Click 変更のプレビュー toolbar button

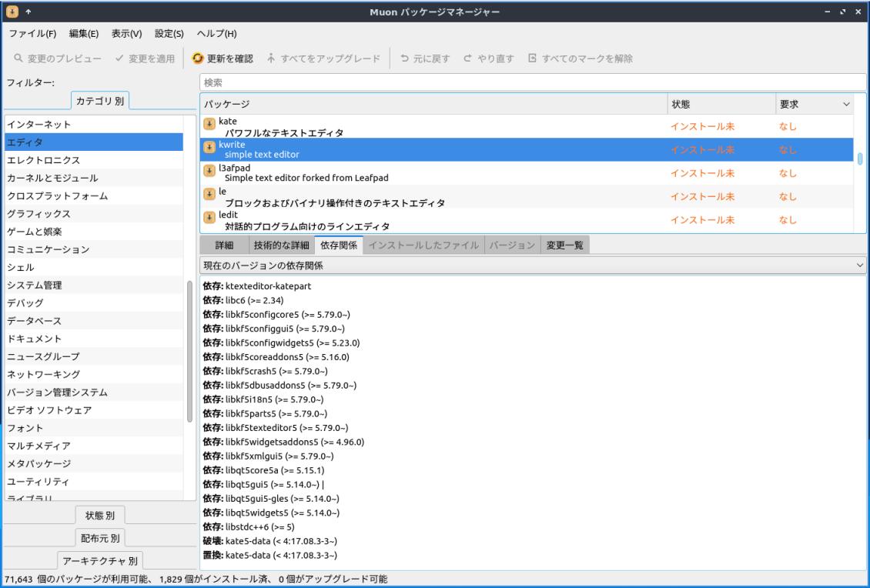click(58, 58)
